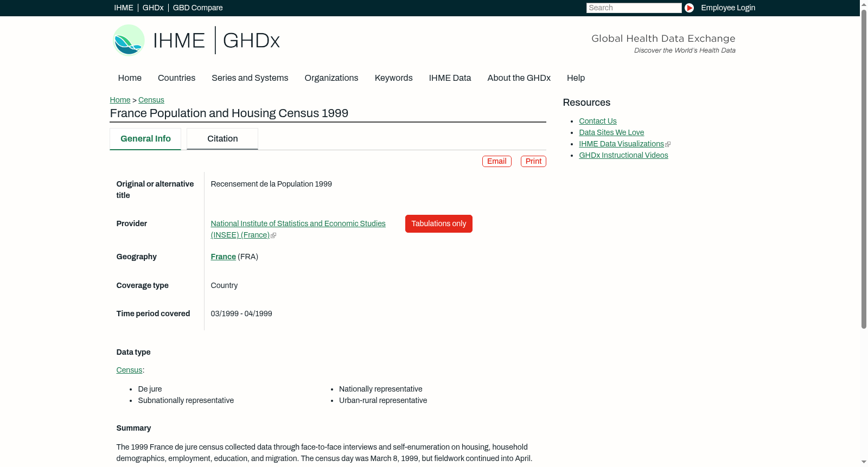The height and width of the screenshot is (467, 868).
Task: Open GBD Compare in top bar
Action: (198, 8)
